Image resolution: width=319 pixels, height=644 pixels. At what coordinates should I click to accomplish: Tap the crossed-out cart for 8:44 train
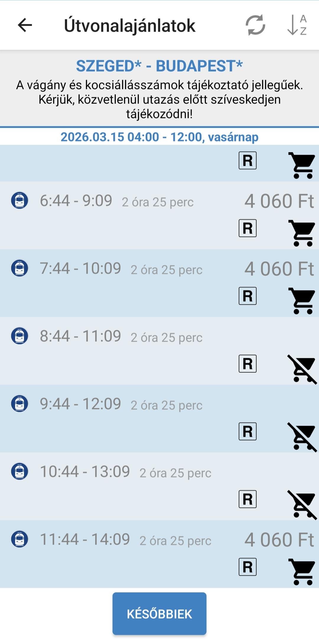(x=302, y=369)
